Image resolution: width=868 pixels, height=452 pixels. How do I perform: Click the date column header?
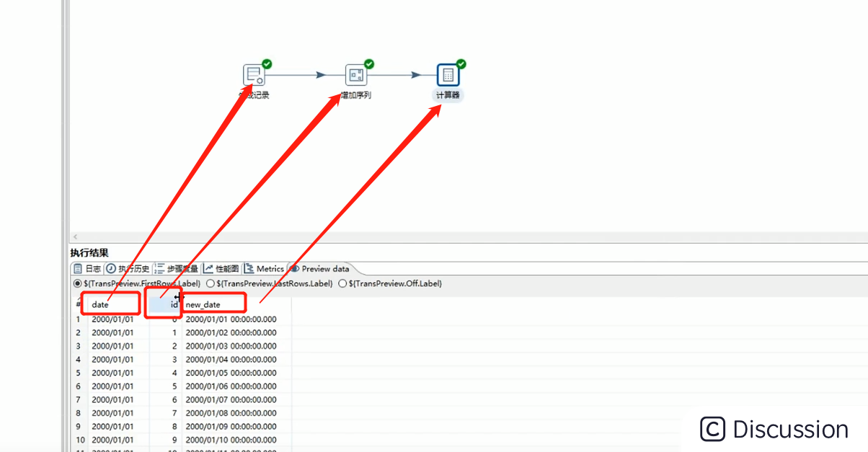pyautogui.click(x=118, y=305)
